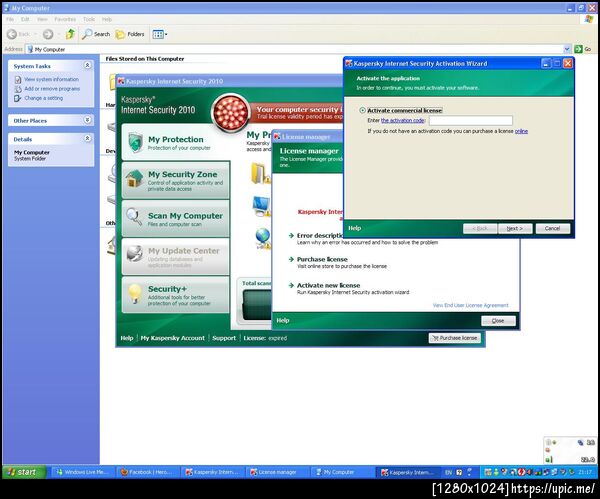600x499 pixels.
Task: Click the folder icon in My Protection panel
Action: [x=260, y=173]
